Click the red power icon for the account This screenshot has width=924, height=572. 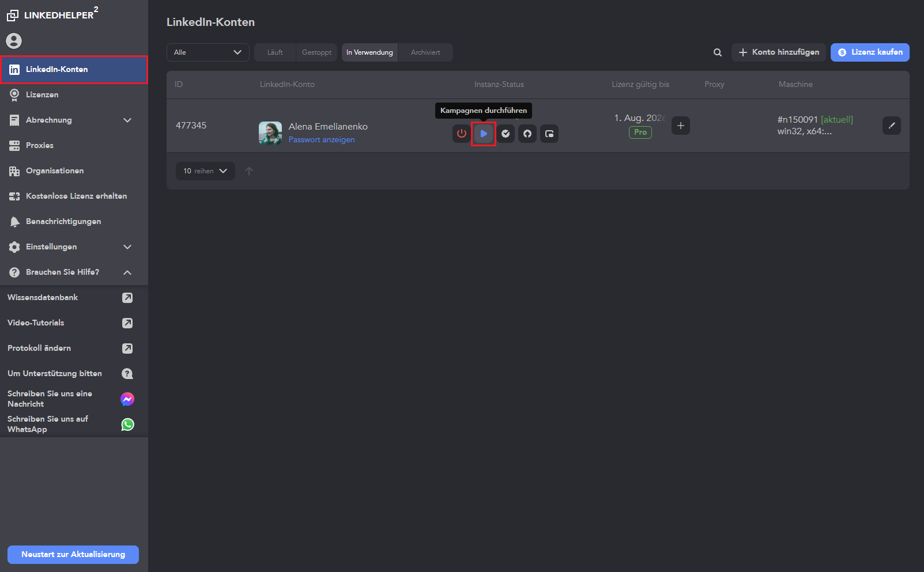(461, 134)
